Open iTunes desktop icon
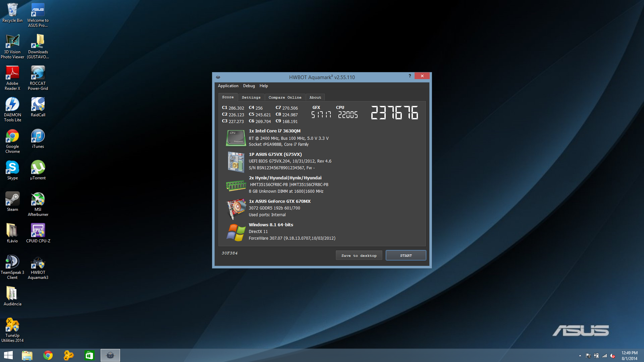Viewport: 644px width, 362px height. click(x=38, y=139)
